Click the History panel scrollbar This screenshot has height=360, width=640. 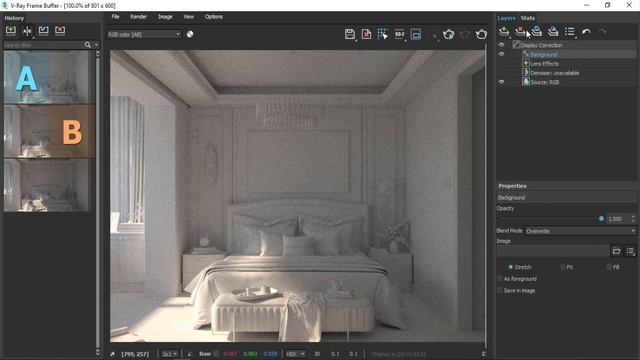coord(98,203)
